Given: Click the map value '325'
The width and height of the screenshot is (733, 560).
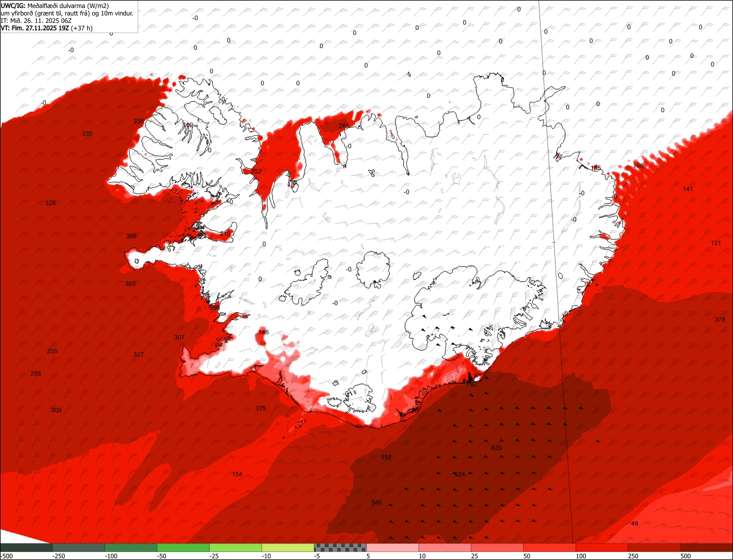Looking at the screenshot, I should point(50,203).
